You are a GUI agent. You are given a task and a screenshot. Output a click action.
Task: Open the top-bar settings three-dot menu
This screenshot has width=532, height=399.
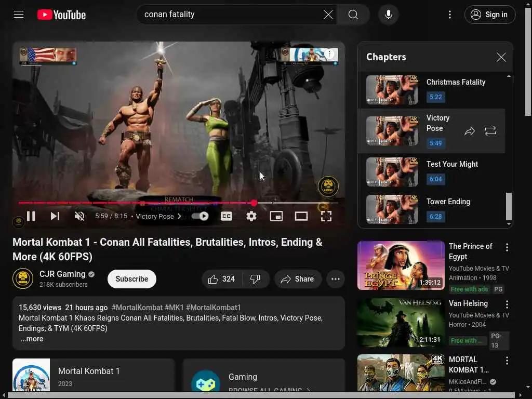point(450,15)
